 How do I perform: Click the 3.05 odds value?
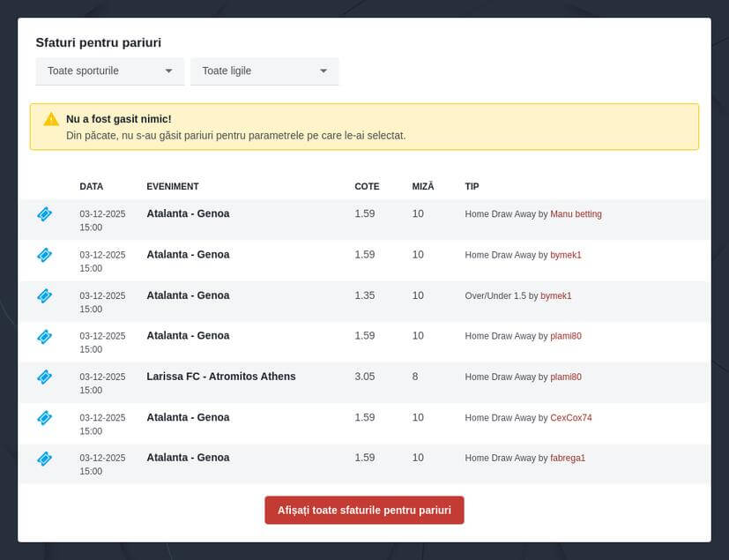click(x=365, y=377)
